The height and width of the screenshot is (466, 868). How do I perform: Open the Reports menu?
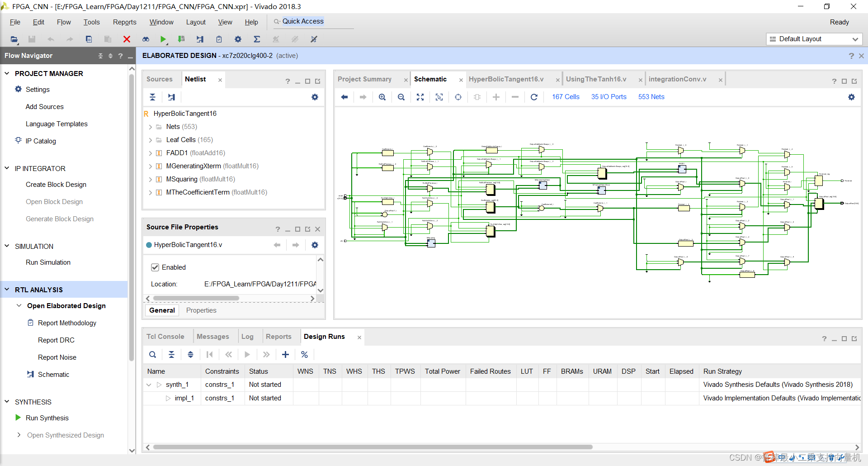[124, 22]
